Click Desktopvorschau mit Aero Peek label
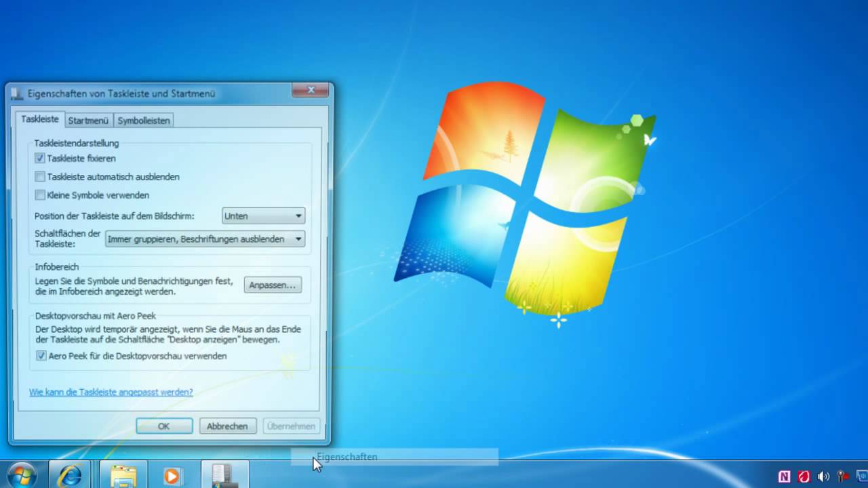This screenshot has height=488, width=868. pyautogui.click(x=96, y=317)
